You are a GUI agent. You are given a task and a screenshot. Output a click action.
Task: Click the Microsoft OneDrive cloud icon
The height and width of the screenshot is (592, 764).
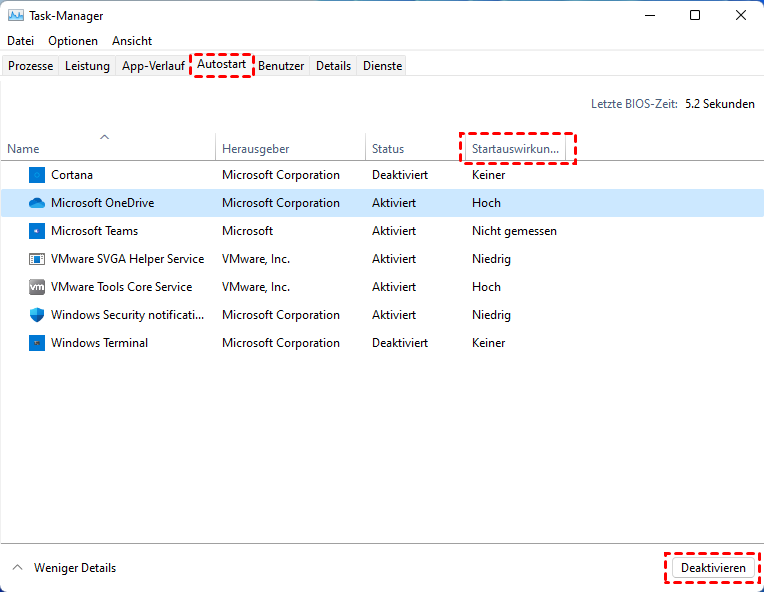[x=37, y=203]
